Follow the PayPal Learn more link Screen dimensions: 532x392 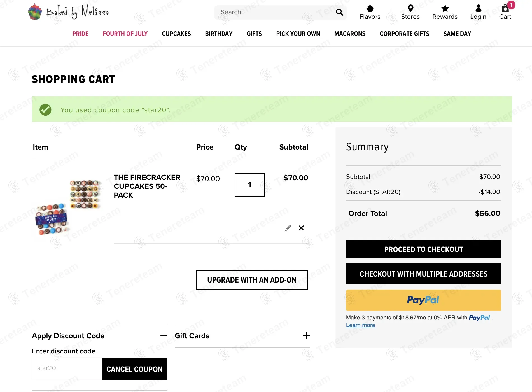[x=360, y=325]
